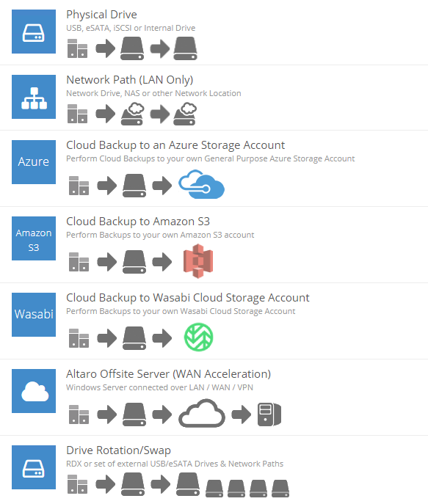Click the offsite server tower icon
Viewport: 428px width, 504px height.
tap(269, 414)
